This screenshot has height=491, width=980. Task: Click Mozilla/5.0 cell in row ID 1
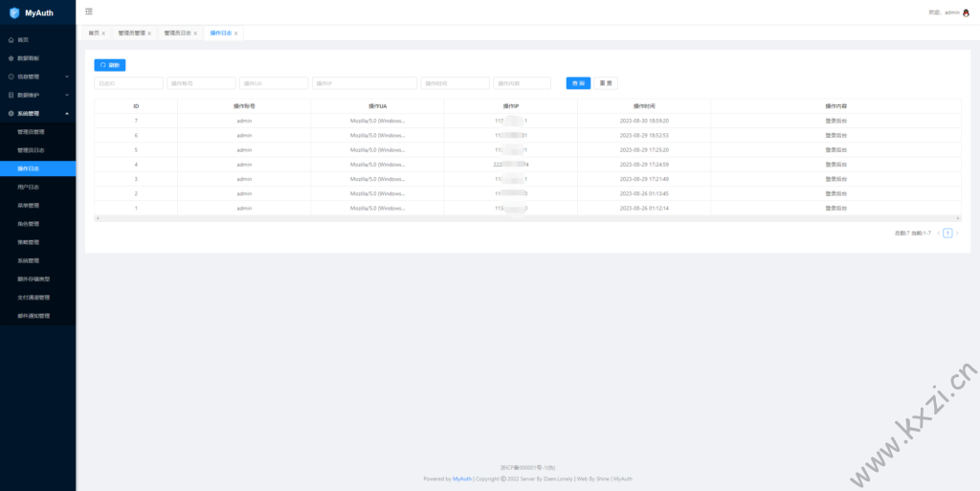(377, 208)
